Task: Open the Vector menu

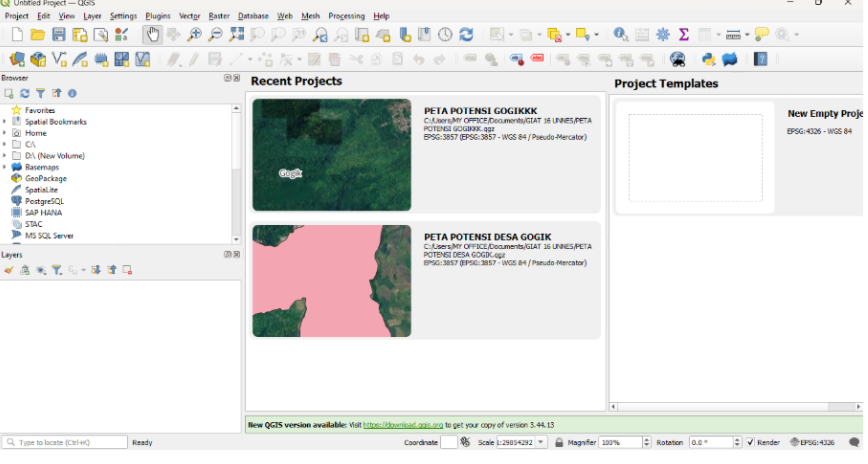Action: click(189, 16)
